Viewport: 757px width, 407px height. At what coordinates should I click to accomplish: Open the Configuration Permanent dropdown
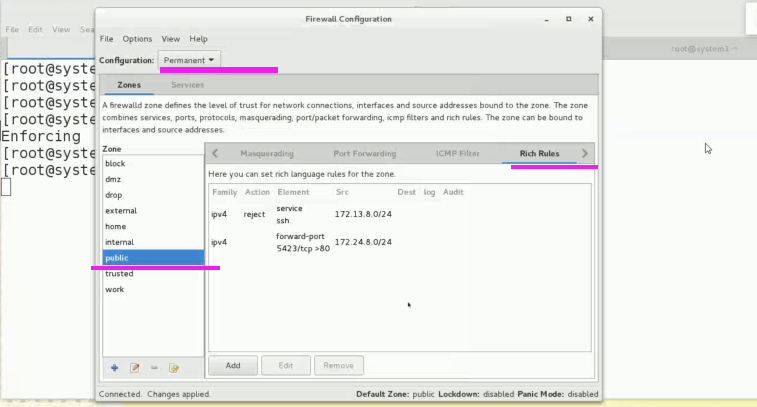(189, 60)
